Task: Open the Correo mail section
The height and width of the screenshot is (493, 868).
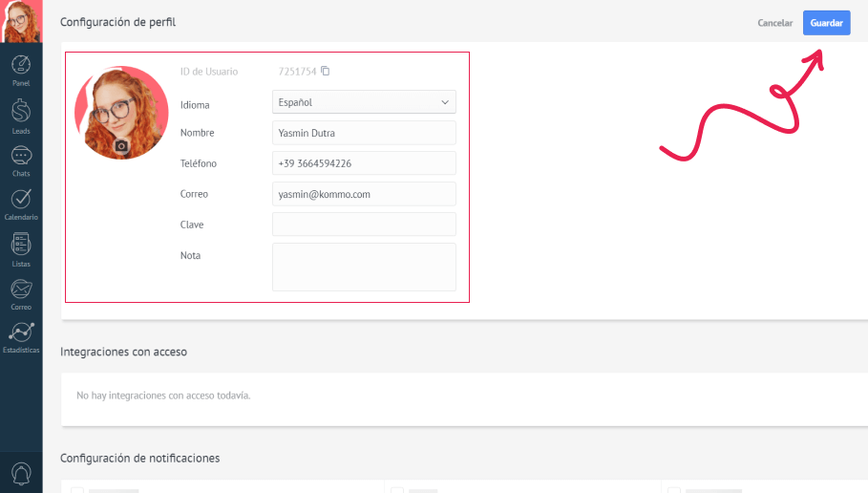Action: [x=21, y=293]
